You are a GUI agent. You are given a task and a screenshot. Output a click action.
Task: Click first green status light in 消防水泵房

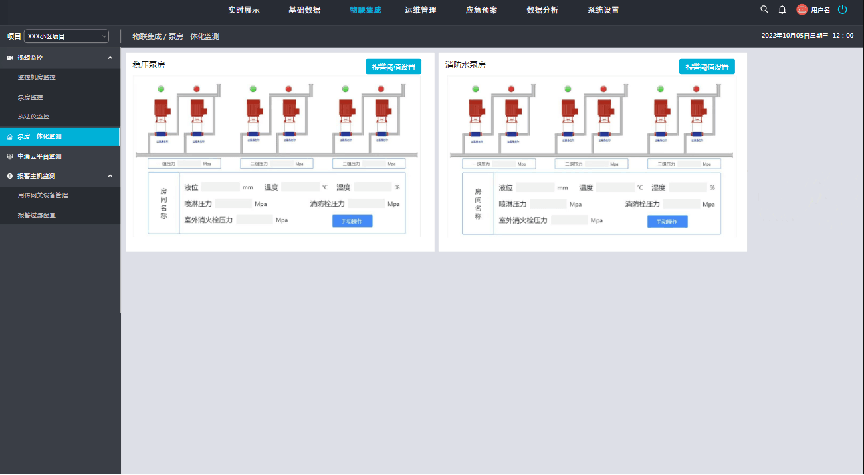click(x=476, y=89)
